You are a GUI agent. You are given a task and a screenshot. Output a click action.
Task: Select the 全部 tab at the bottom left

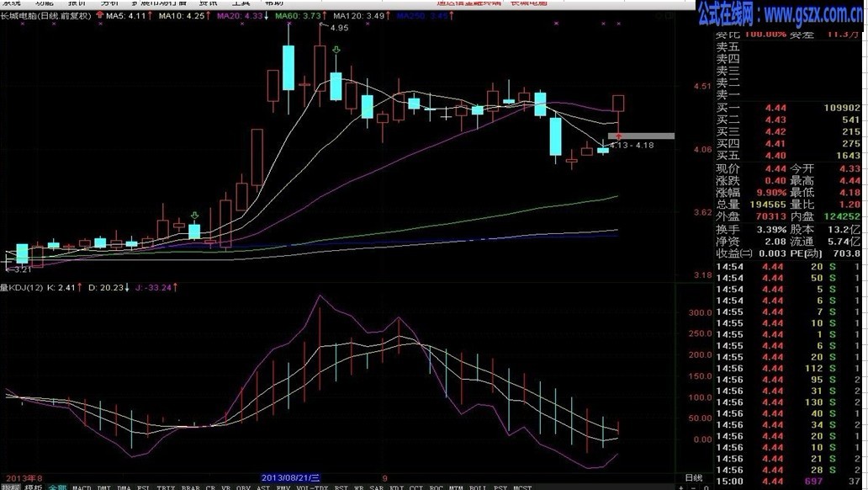(x=57, y=487)
